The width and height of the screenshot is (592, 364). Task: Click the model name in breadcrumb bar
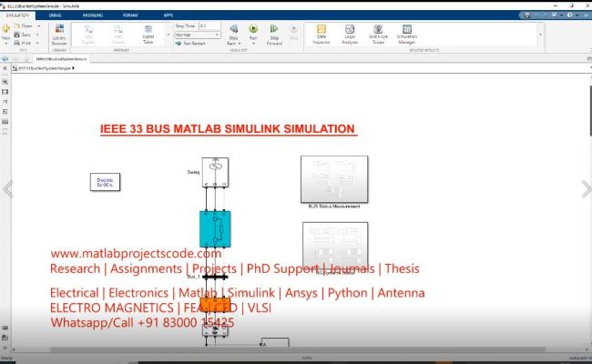(45, 68)
